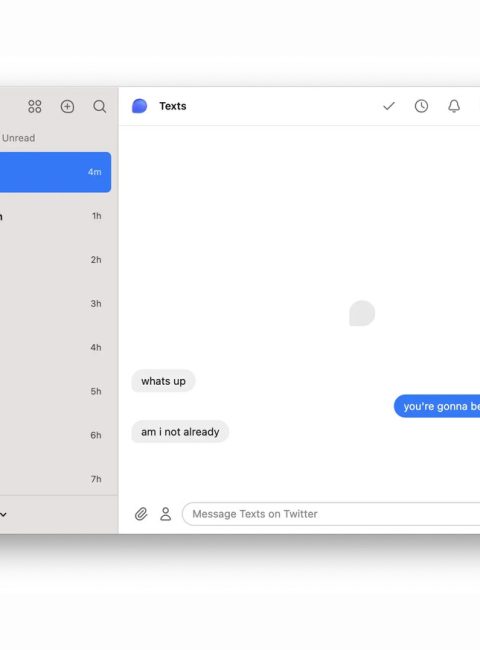Screen dimensions: 480x650
Task: Expand the chevron at sidebar bottom
Action: (x=3, y=514)
